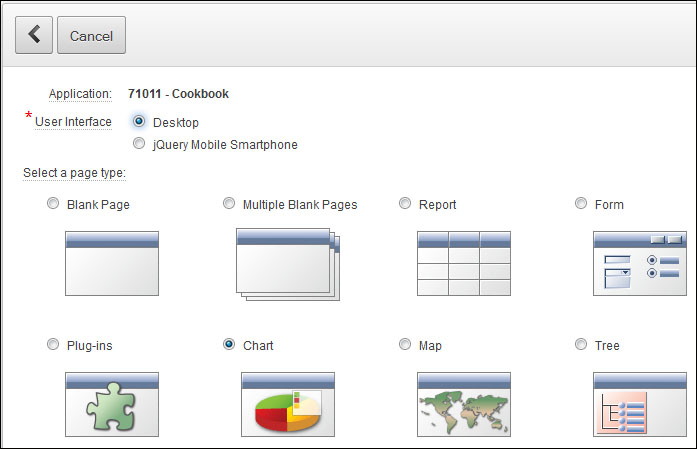
Task: Click the 'Report' label text
Action: (x=437, y=204)
